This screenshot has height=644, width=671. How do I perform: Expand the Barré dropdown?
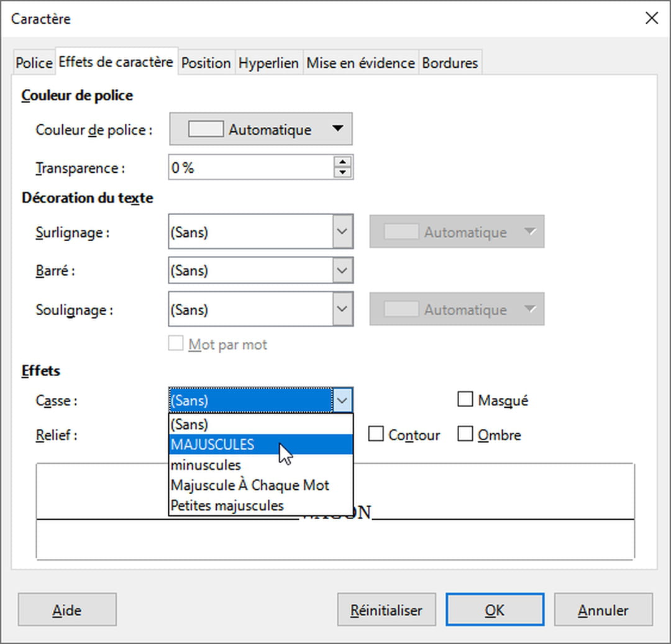click(342, 271)
